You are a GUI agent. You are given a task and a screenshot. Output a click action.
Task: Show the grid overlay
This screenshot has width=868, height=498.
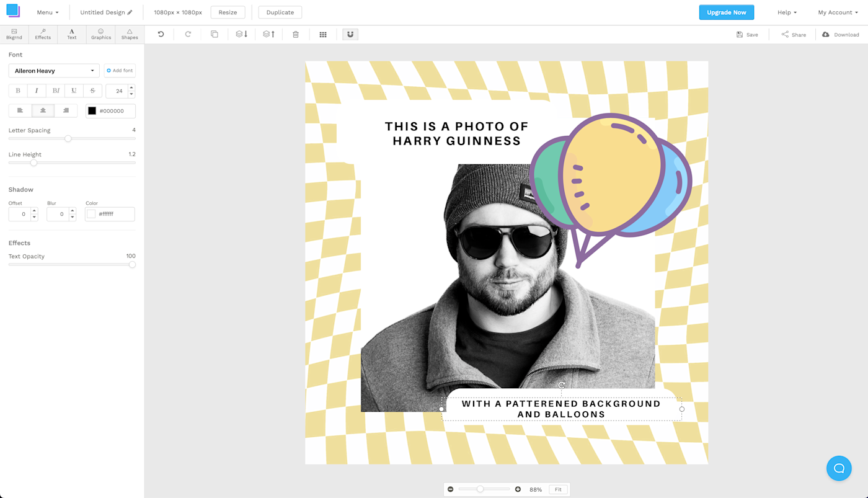pyautogui.click(x=323, y=35)
